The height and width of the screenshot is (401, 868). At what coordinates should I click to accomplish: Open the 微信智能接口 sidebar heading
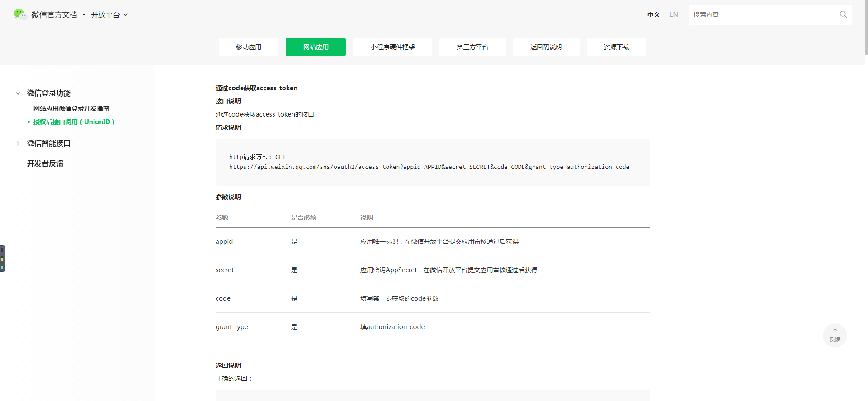point(49,144)
